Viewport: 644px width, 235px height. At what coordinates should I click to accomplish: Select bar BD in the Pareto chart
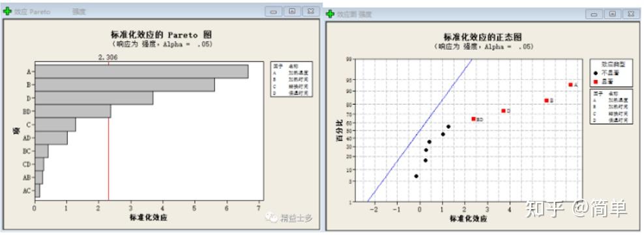coord(73,111)
